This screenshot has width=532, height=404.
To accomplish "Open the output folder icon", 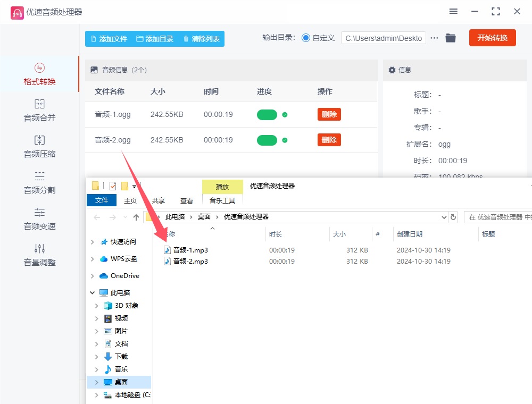I will [451, 38].
